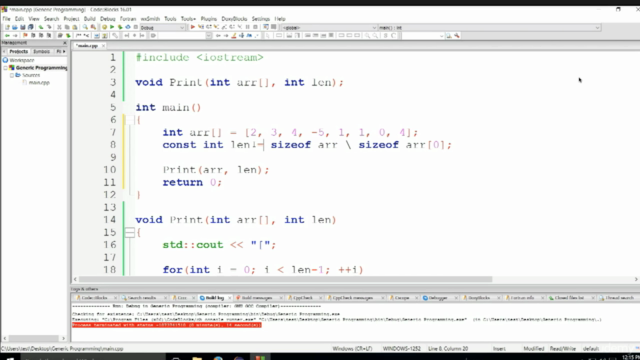This screenshot has height=360, width=640.
Task: Click the Management panel horizontal scrollbar
Action: pos(34,338)
